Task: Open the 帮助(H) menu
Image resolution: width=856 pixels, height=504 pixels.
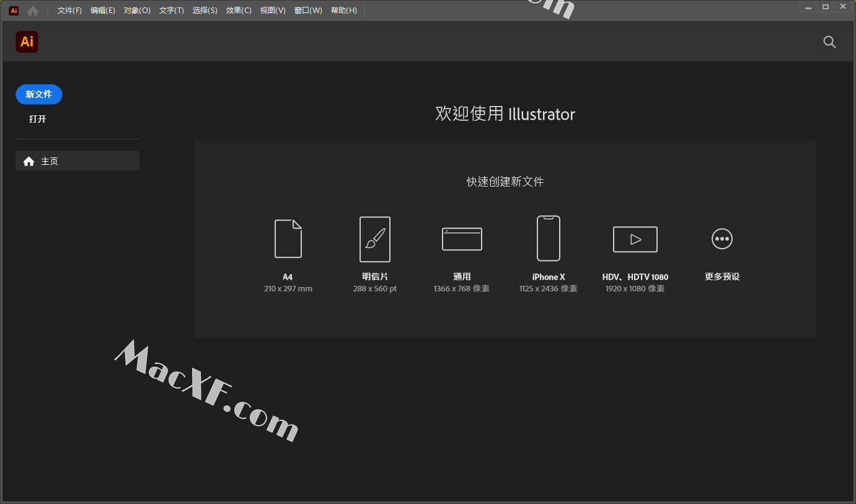Action: (x=344, y=11)
